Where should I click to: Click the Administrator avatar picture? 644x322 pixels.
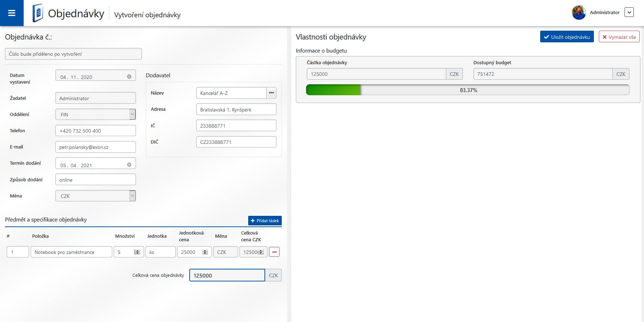[x=579, y=12]
